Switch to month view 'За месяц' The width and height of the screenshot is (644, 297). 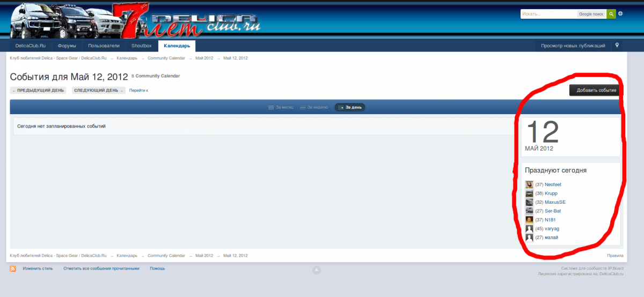281,107
